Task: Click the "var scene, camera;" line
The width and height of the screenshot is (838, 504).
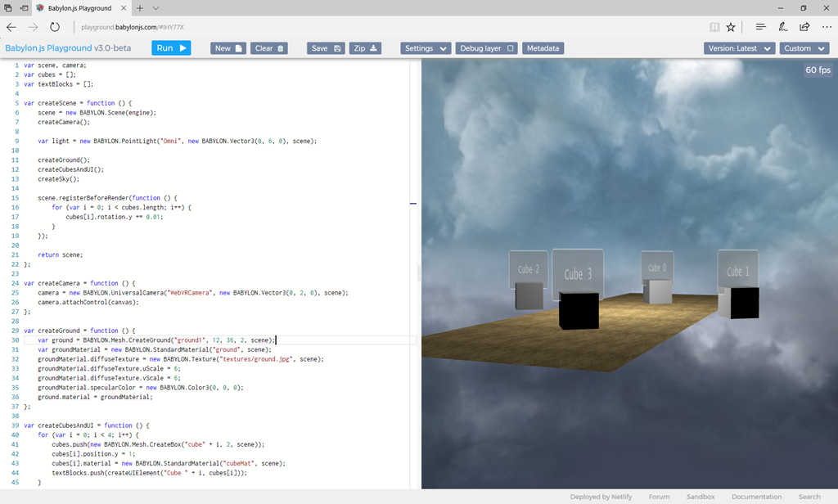Action: click(55, 65)
